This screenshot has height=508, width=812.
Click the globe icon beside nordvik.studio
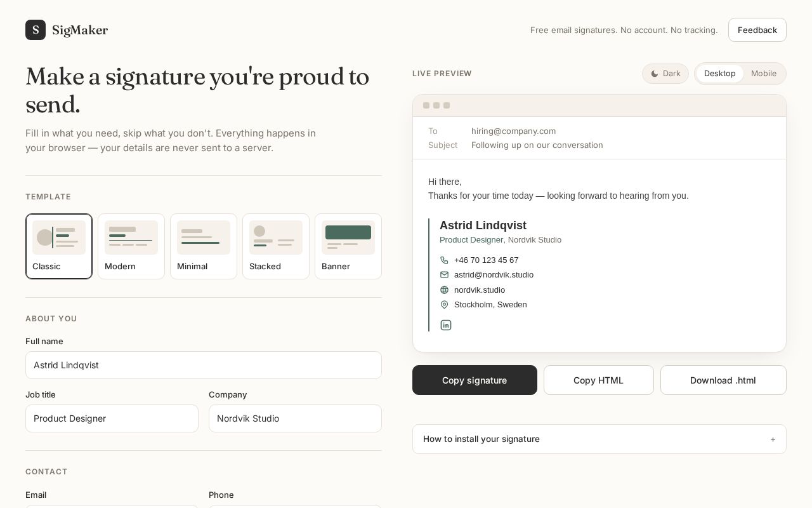click(444, 290)
